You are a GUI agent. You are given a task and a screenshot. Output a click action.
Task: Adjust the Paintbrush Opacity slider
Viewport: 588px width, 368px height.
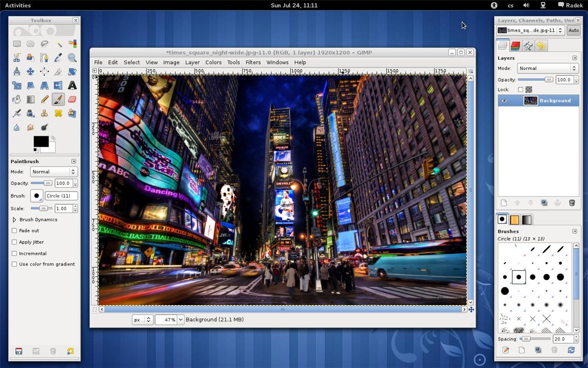coord(42,183)
